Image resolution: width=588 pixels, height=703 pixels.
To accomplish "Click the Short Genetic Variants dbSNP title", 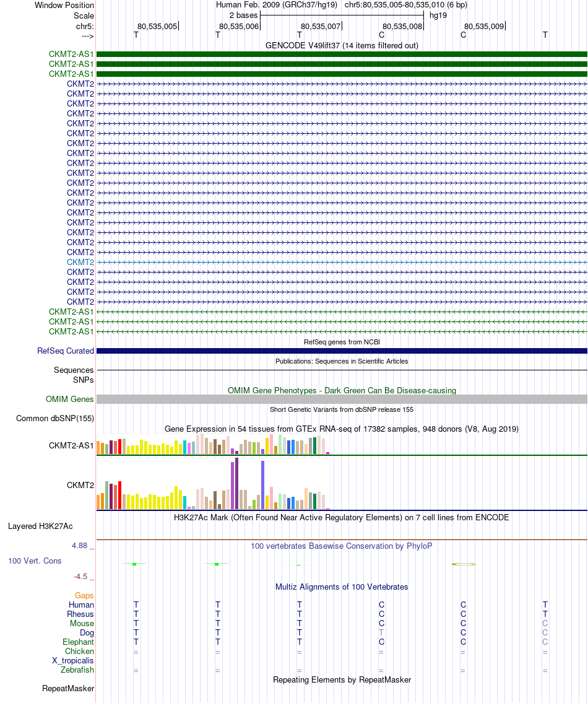I will tap(342, 409).
